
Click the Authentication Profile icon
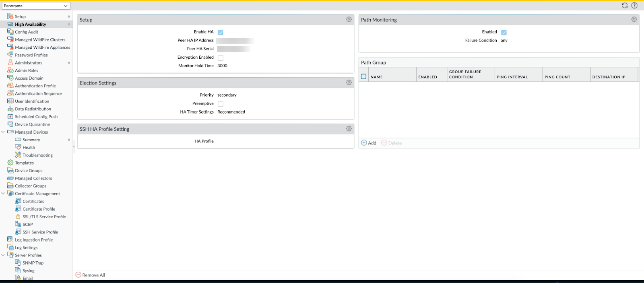[10, 85]
